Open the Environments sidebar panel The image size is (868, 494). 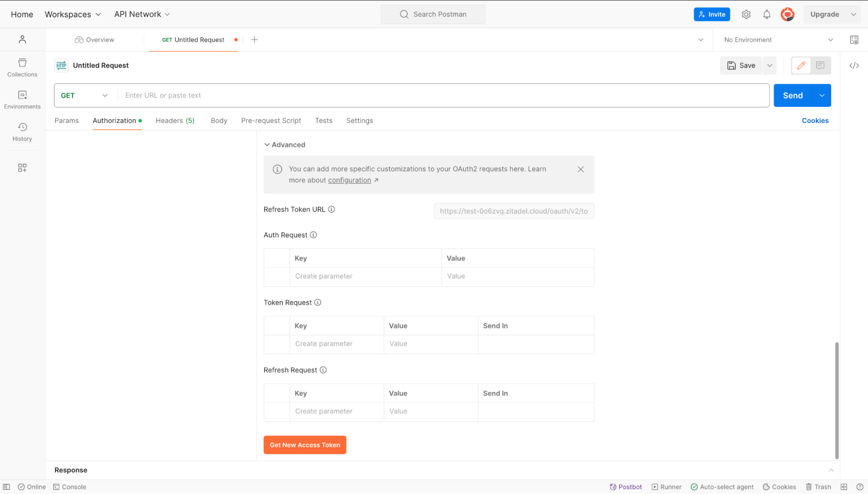22,99
